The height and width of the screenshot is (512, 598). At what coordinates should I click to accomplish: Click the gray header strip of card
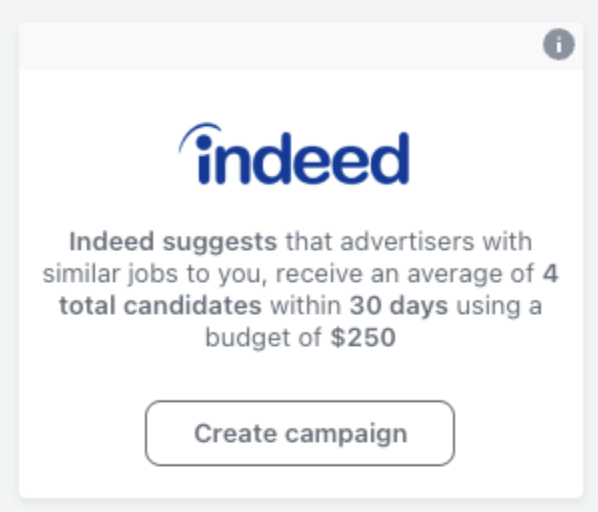[x=301, y=46]
